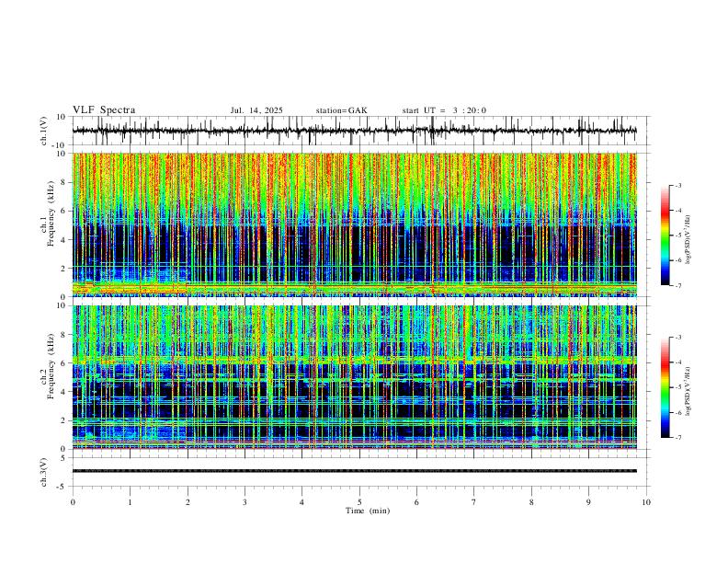Click the time axis tick '3'

[245, 502]
